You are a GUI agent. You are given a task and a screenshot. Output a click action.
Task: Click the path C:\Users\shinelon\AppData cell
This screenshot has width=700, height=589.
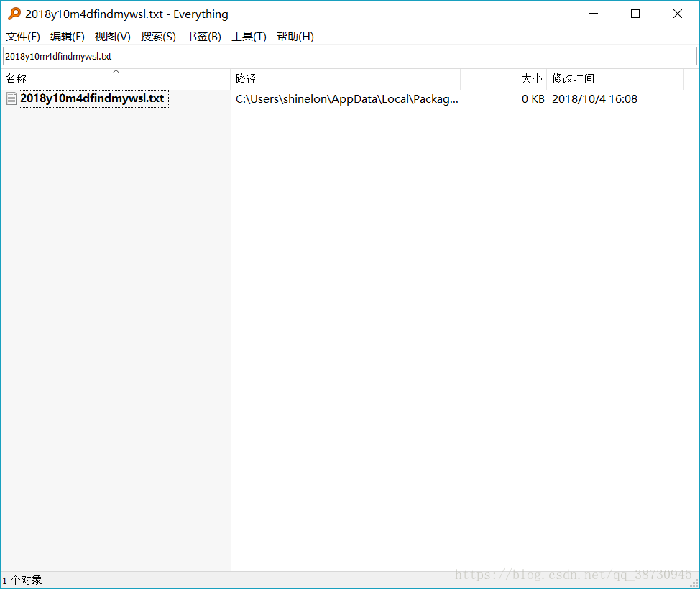click(347, 99)
